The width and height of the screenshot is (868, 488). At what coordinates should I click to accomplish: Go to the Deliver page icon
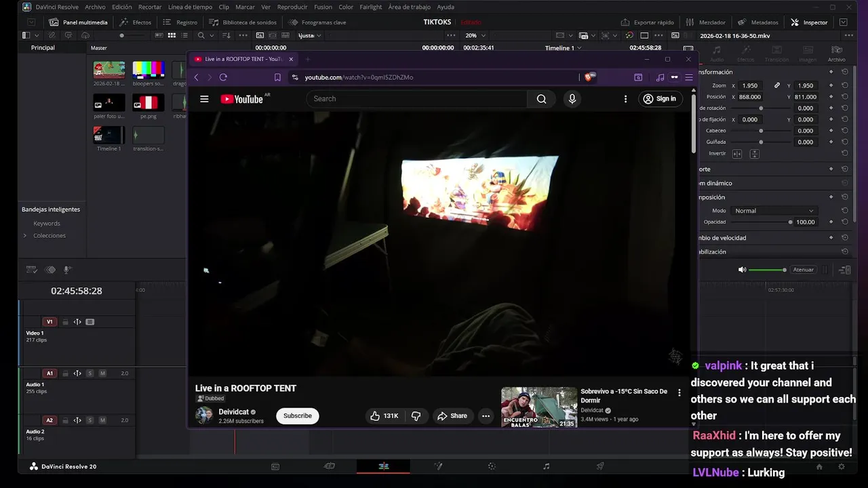point(600,466)
